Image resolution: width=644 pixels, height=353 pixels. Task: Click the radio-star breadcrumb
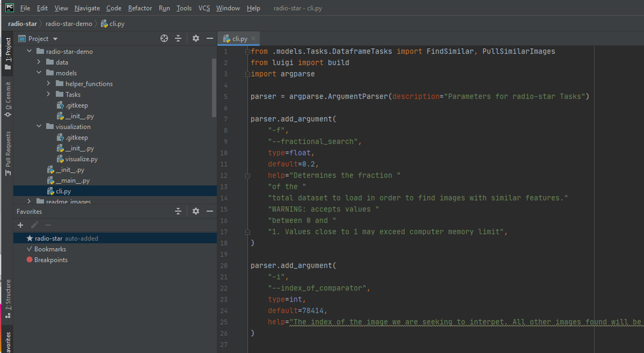(x=23, y=24)
